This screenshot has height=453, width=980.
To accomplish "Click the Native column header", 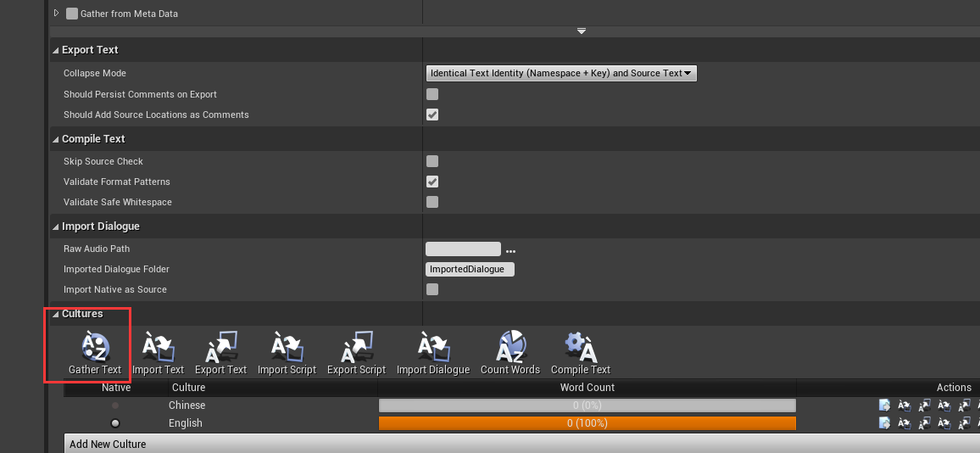I will tap(116, 388).
